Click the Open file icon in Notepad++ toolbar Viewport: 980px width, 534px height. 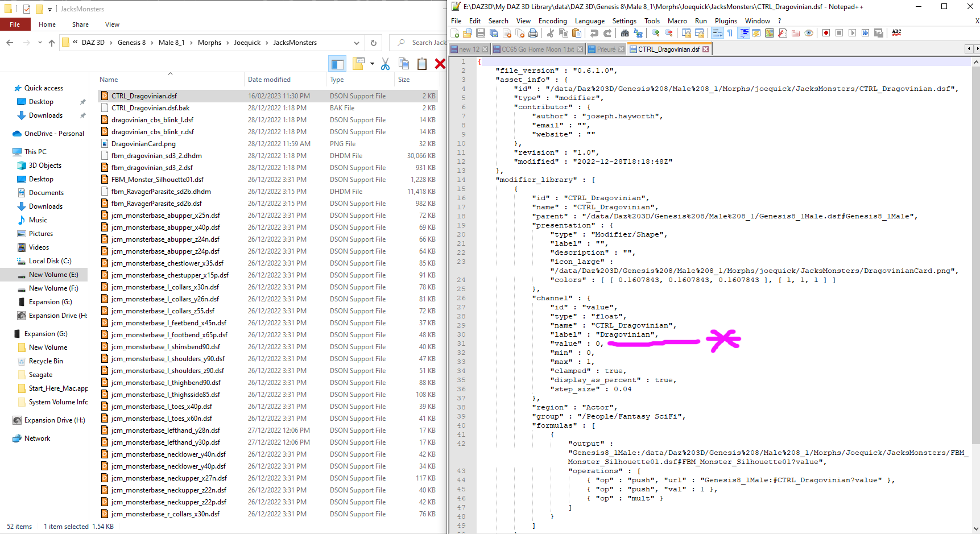tap(467, 33)
